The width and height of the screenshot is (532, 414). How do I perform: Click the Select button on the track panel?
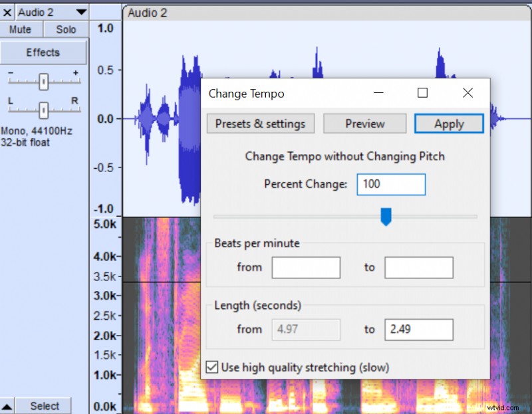pos(45,405)
